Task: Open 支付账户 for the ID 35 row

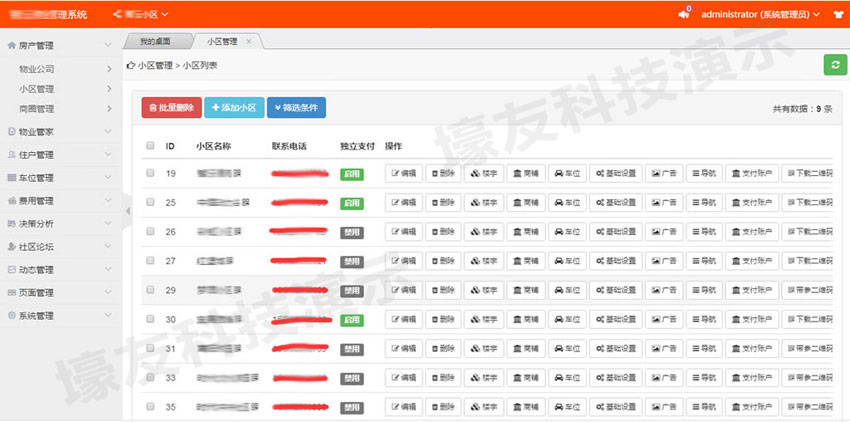Action: (752, 407)
